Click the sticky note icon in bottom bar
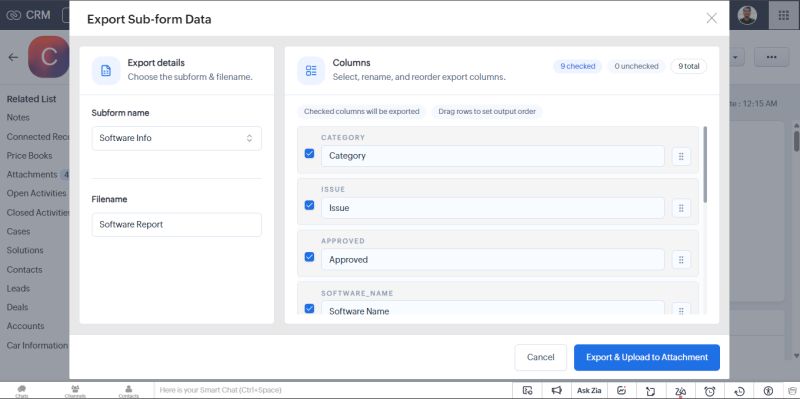Image resolution: width=800 pixels, height=399 pixels. coord(651,391)
